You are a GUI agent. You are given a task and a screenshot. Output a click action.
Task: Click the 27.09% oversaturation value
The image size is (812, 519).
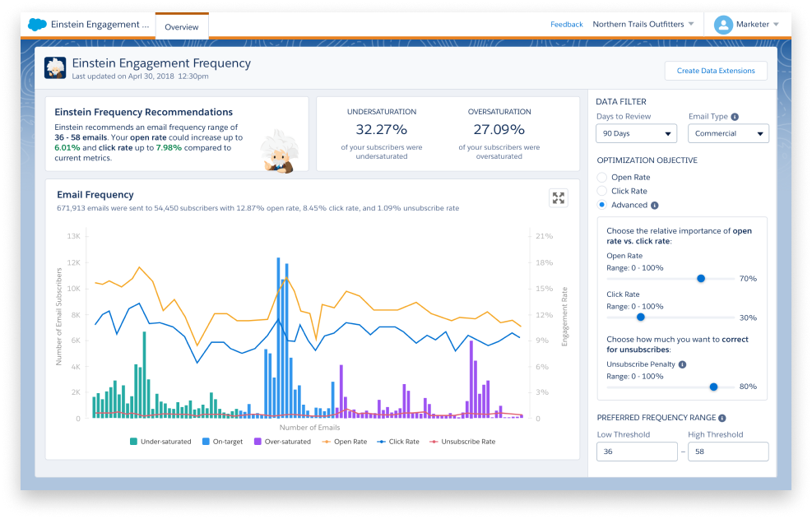tap(499, 129)
